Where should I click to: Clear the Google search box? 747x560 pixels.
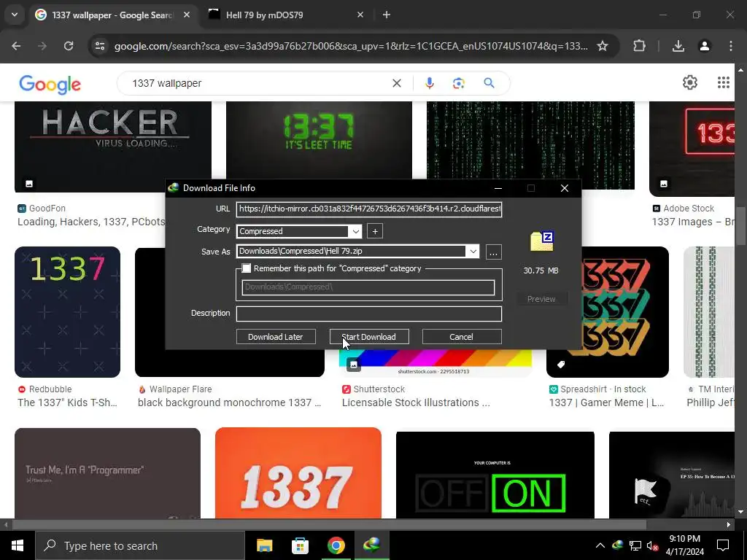pyautogui.click(x=396, y=83)
